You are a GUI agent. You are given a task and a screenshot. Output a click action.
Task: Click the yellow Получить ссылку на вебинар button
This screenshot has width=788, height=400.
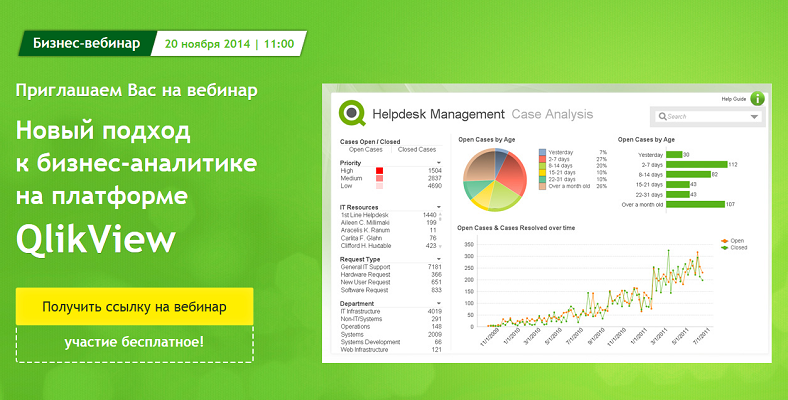[x=134, y=307]
